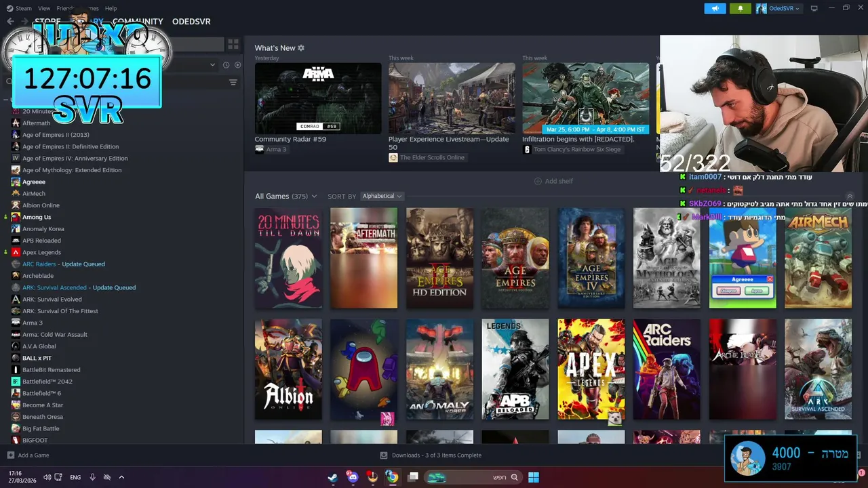Open the What's New settings gear
Viewport: 868px width, 488px height.
pos(301,48)
